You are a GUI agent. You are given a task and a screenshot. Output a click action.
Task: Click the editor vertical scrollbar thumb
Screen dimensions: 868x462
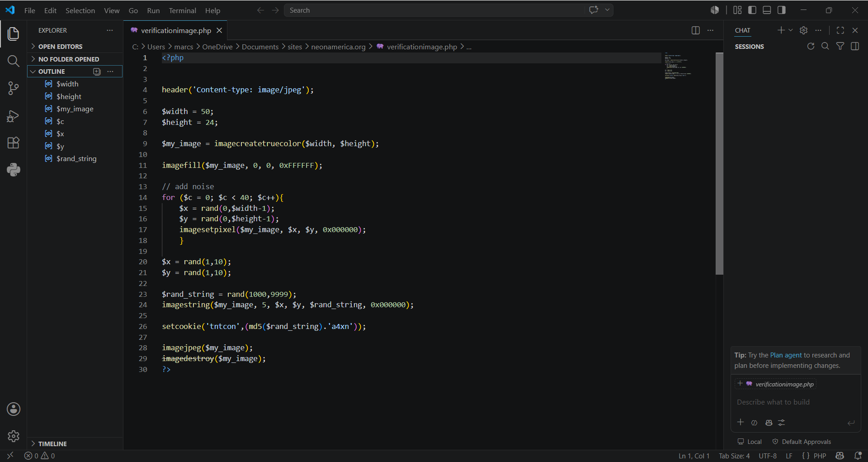pos(719,163)
